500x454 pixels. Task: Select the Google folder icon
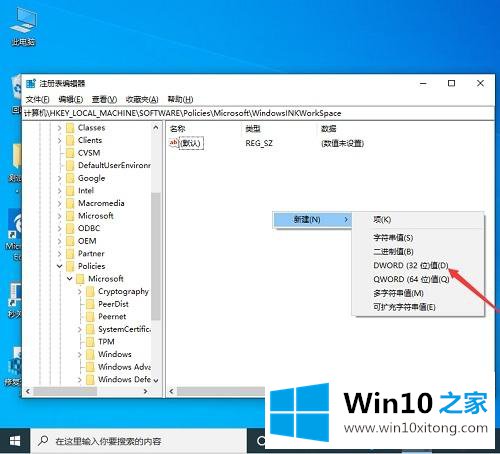click(70, 178)
